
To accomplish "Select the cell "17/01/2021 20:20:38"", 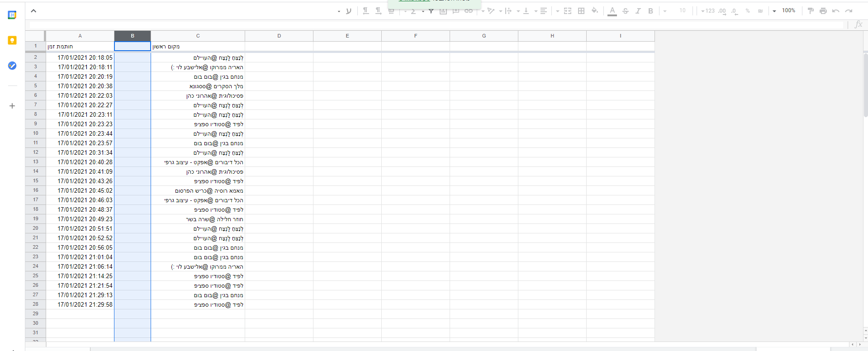I will [80, 86].
